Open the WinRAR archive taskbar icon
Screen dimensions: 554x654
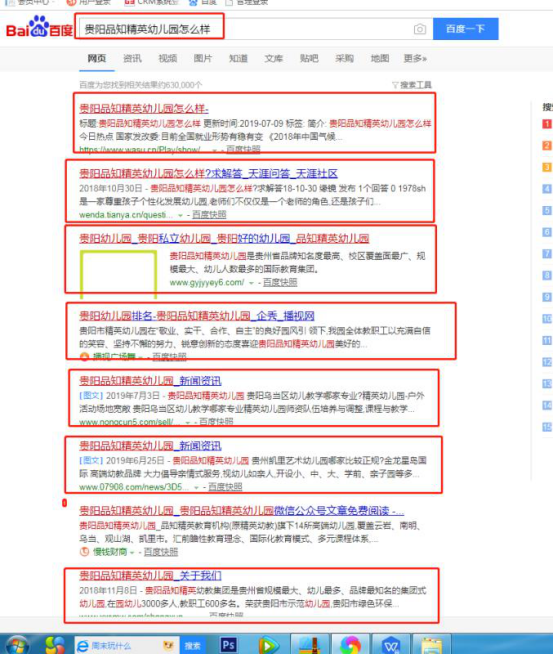310,645
